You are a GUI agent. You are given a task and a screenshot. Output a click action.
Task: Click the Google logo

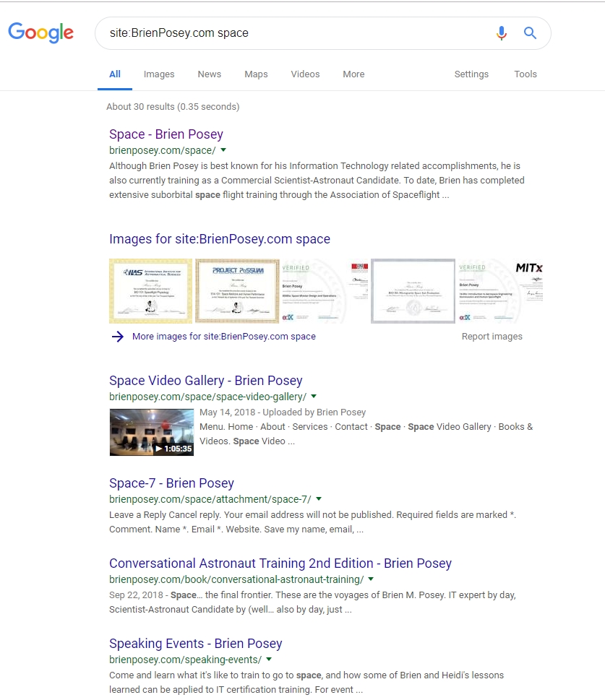(x=40, y=33)
